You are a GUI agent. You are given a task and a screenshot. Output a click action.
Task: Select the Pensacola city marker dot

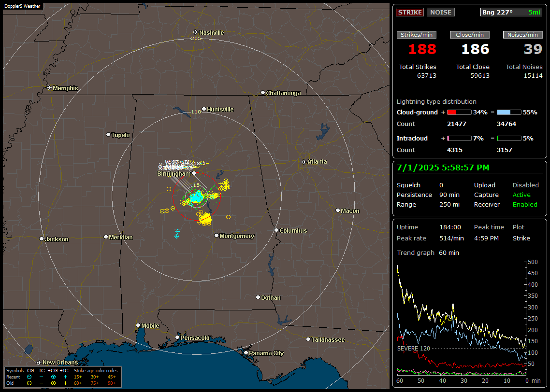(177, 337)
